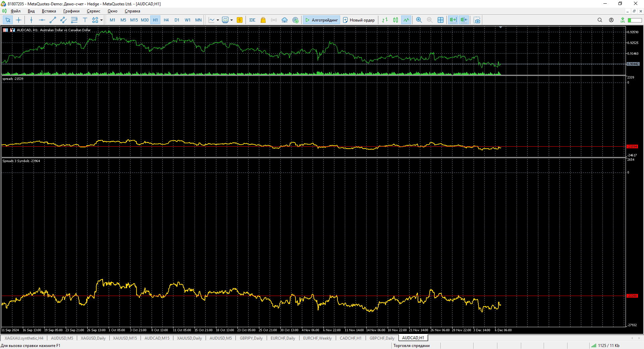The height and width of the screenshot is (349, 644).
Task: Open the Сервис menu
Action: point(94,11)
